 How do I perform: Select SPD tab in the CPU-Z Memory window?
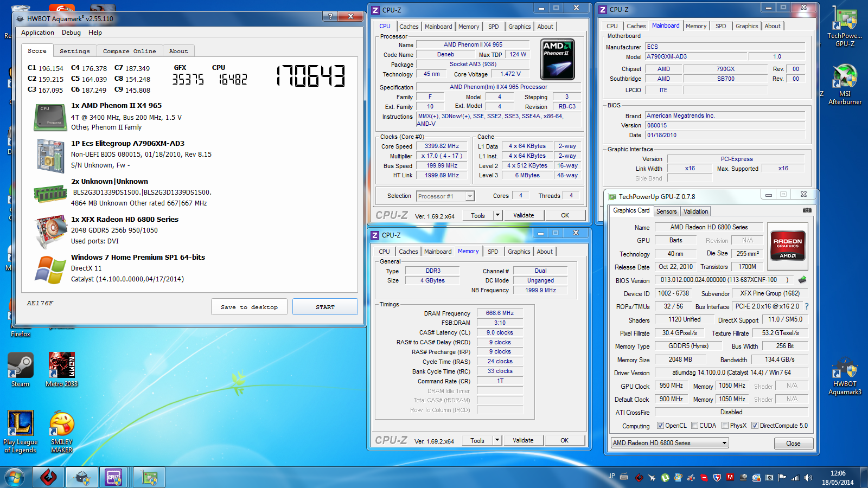click(x=493, y=252)
